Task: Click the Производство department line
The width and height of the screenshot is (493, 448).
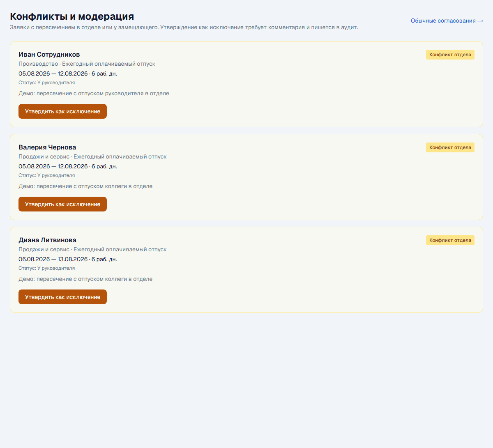Action: coord(87,64)
